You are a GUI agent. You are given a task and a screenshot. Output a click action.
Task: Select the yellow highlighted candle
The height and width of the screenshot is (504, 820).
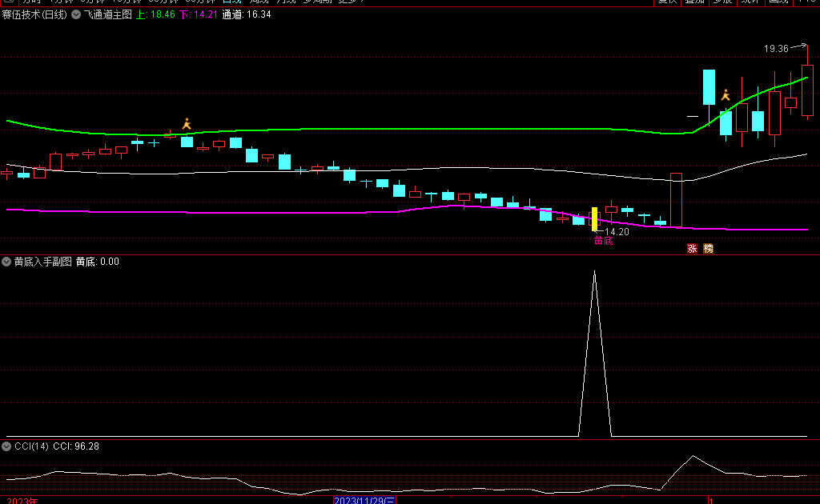(595, 219)
